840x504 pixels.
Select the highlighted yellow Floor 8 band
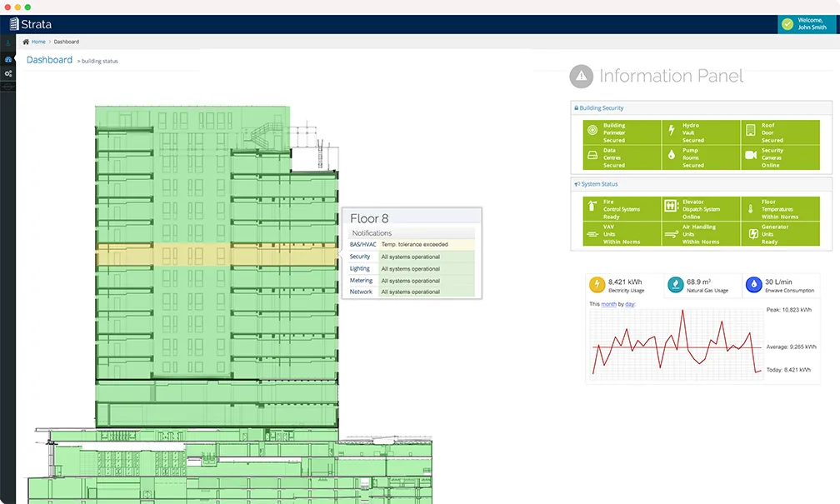point(217,255)
